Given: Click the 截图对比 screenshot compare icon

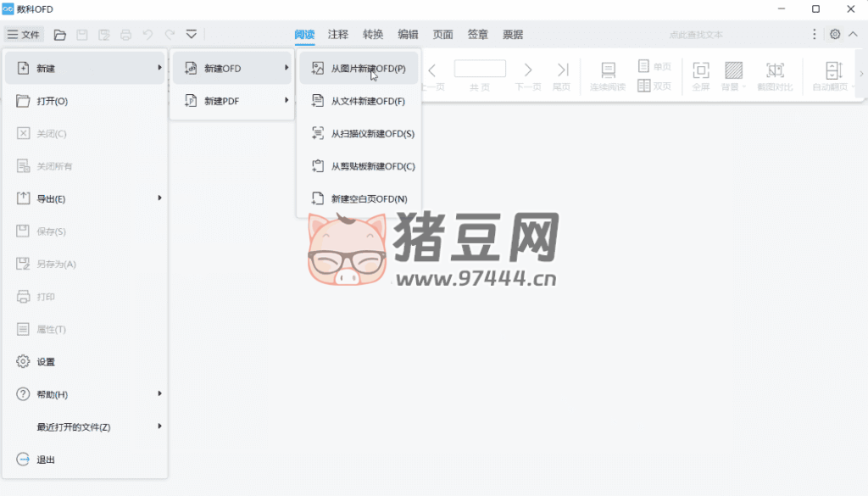Looking at the screenshot, I should (x=775, y=70).
